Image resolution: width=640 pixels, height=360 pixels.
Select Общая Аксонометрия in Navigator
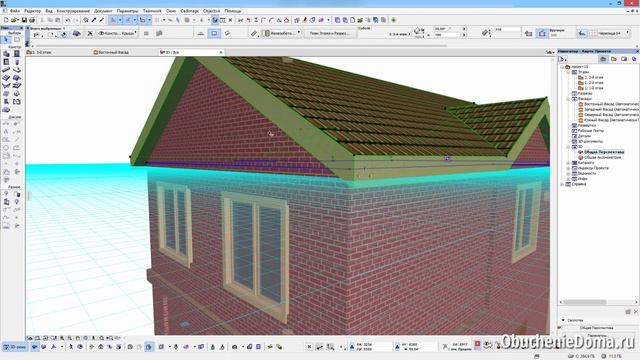pos(600,157)
